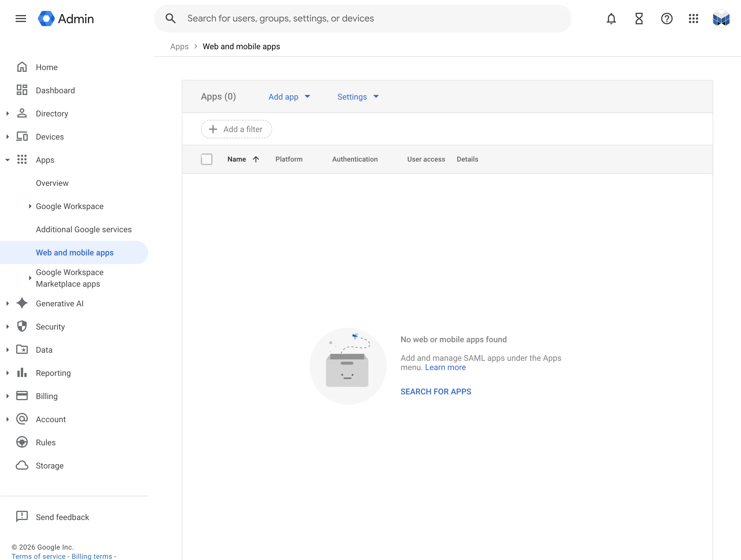The width and height of the screenshot is (741, 560).
Task: Click the Send feedback icon
Action: coord(22,517)
